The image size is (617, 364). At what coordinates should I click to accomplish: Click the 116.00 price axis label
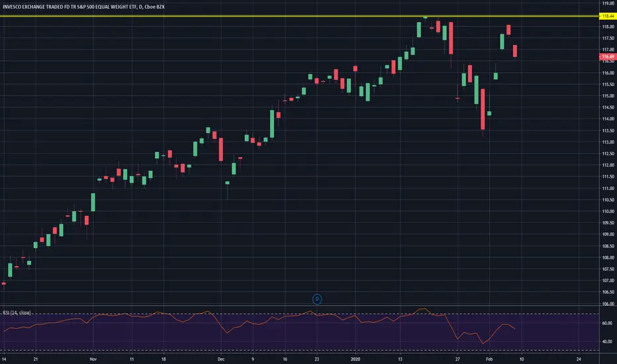click(608, 73)
